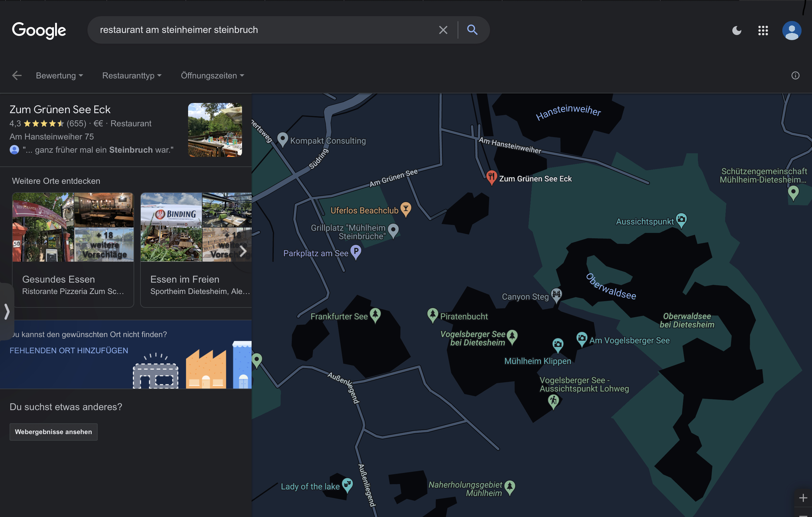Click FEHLENDEN ORT HINZUFÜGEN link
This screenshot has width=812, height=517.
[69, 351]
